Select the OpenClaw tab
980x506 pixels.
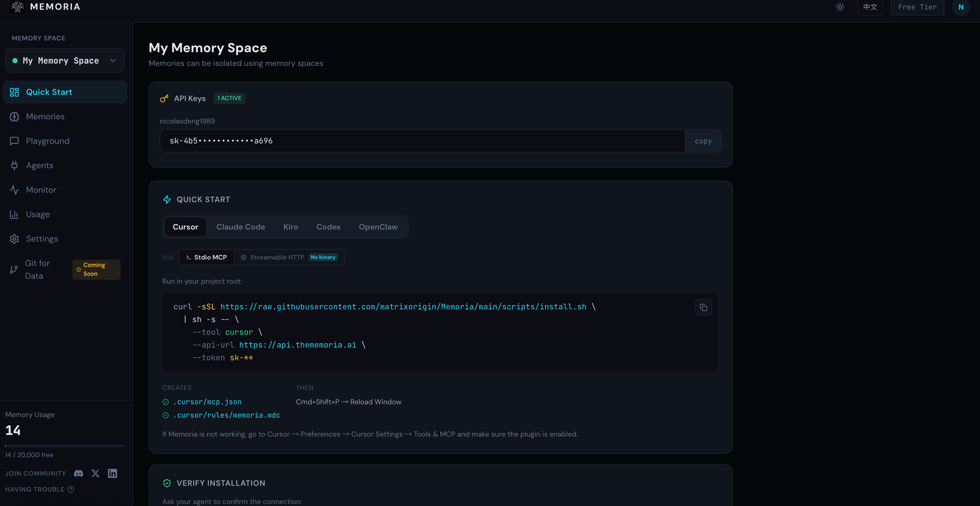(x=378, y=227)
